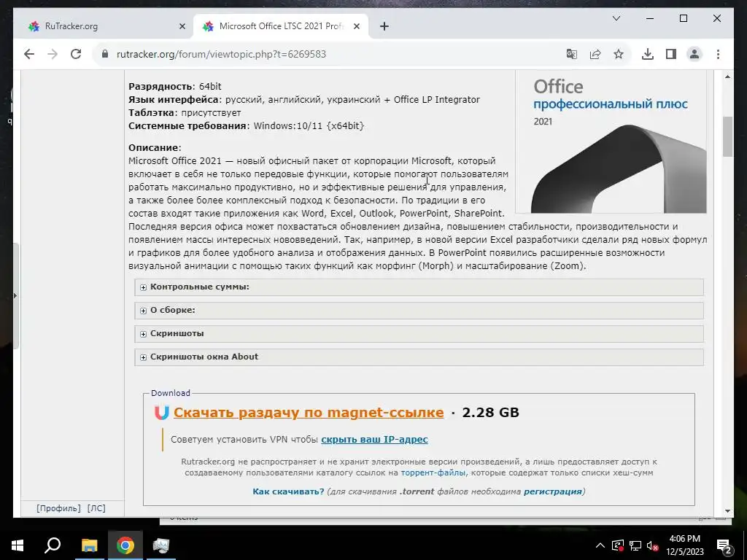Click the network tray icon
Image resolution: width=747 pixels, height=560 pixels.
pyautogui.click(x=635, y=545)
